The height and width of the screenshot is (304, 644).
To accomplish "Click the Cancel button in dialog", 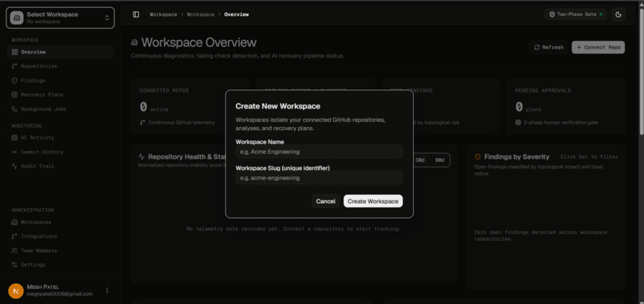I will (326, 201).
